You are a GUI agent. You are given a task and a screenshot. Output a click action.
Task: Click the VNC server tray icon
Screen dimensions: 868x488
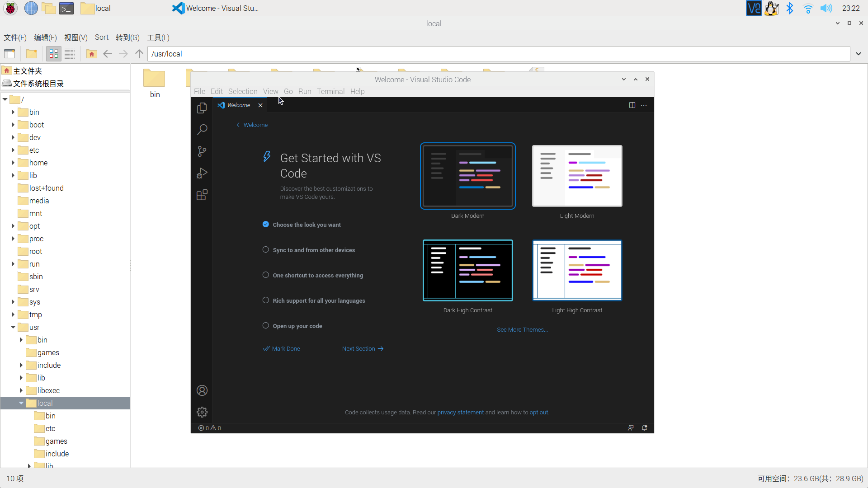point(754,8)
